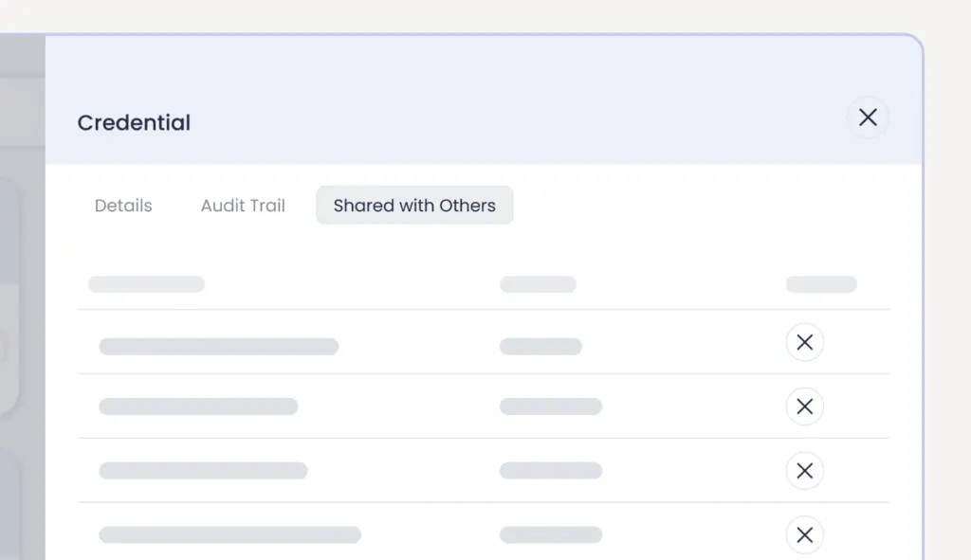The image size is (971, 560).
Task: Remove sharing in the fourth table row
Action: (804, 534)
